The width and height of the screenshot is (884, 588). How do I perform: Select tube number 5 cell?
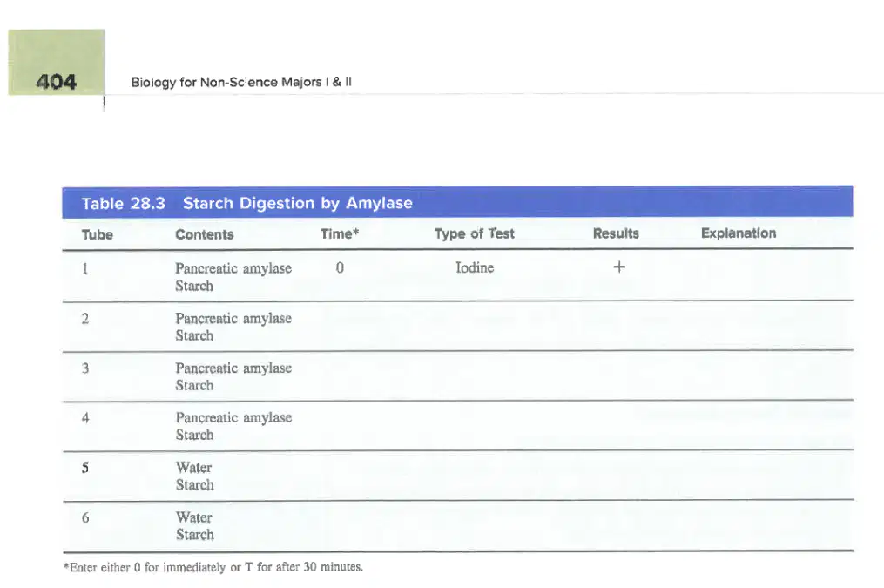[x=85, y=468]
